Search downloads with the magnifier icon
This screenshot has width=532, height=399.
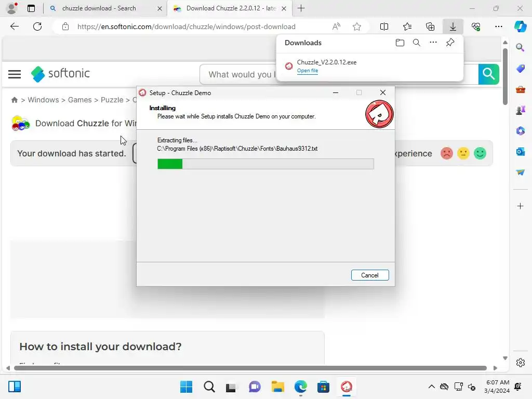tap(416, 43)
